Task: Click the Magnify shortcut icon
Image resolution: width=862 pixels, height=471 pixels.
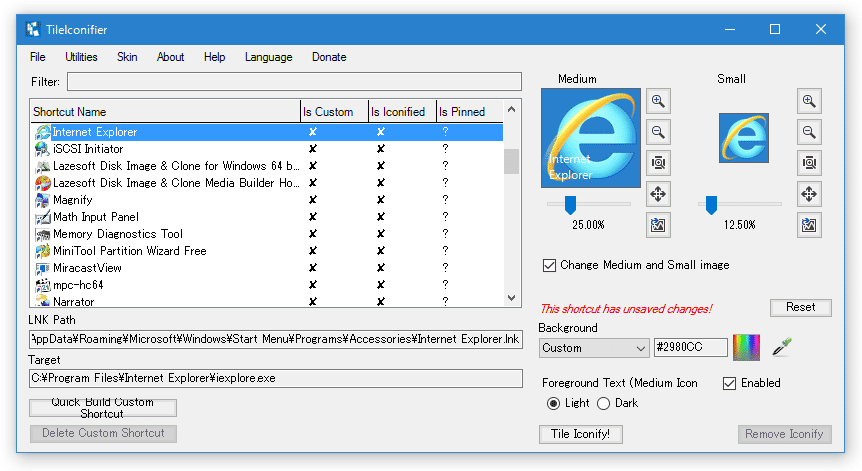Action: point(42,200)
